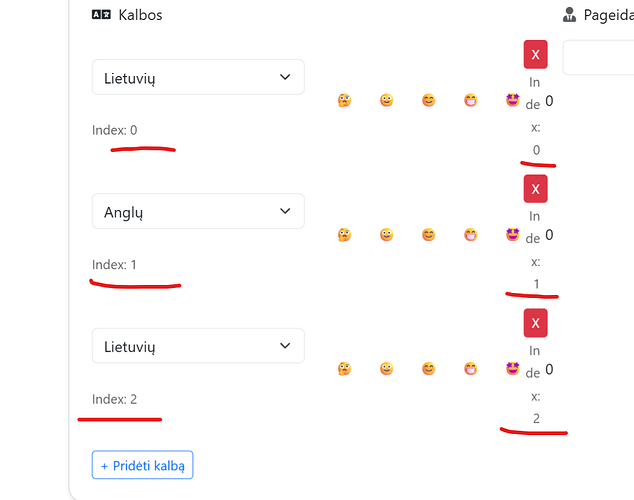Select thinking face emoji in first language row
The width and height of the screenshot is (634, 500).
pos(344,100)
